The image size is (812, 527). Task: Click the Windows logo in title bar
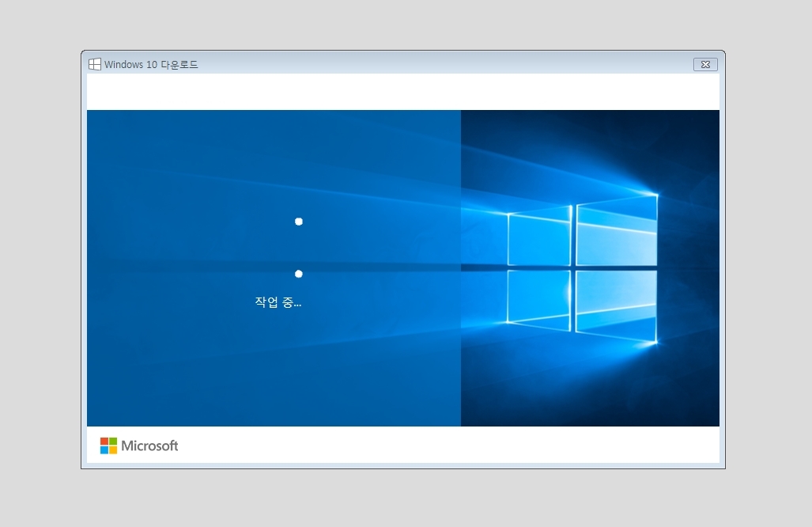(x=95, y=64)
